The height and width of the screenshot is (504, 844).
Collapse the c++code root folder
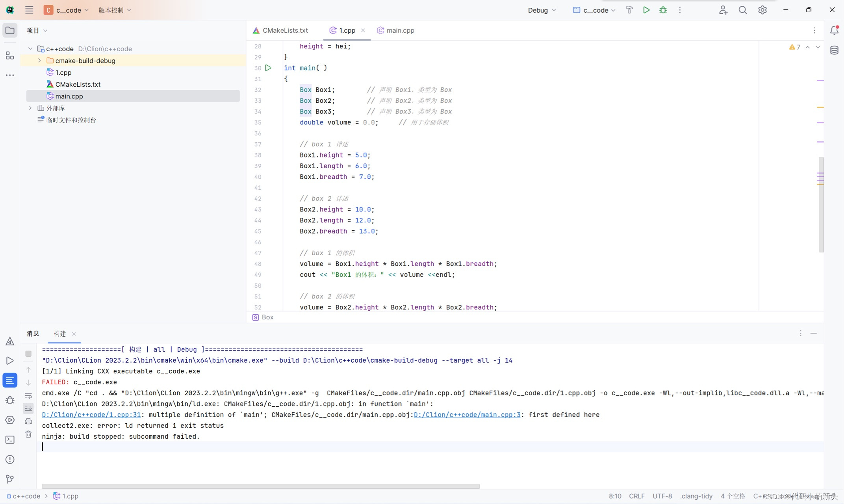coord(30,49)
